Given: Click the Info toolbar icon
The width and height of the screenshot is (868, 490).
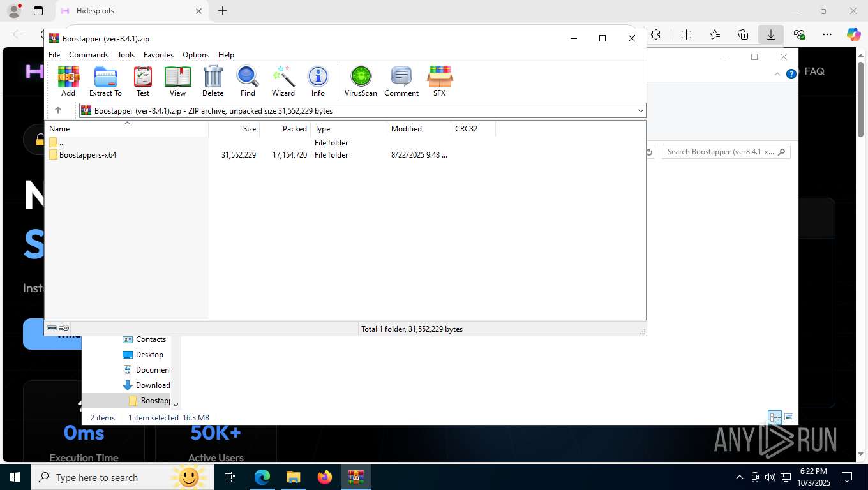Looking at the screenshot, I should click(x=318, y=81).
